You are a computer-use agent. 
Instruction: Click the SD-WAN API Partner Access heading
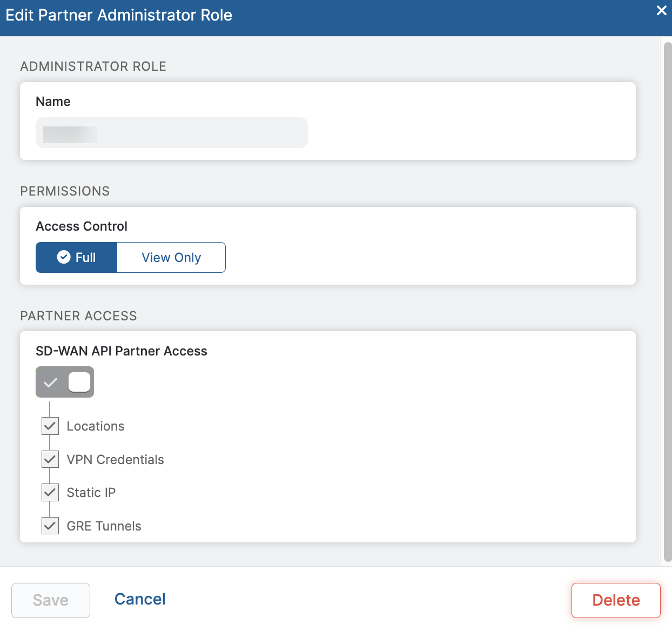tap(122, 351)
